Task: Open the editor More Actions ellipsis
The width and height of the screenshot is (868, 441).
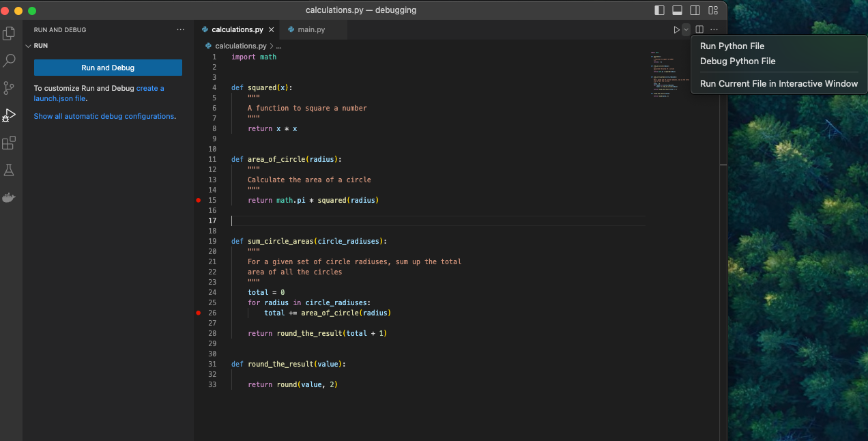Action: point(714,29)
